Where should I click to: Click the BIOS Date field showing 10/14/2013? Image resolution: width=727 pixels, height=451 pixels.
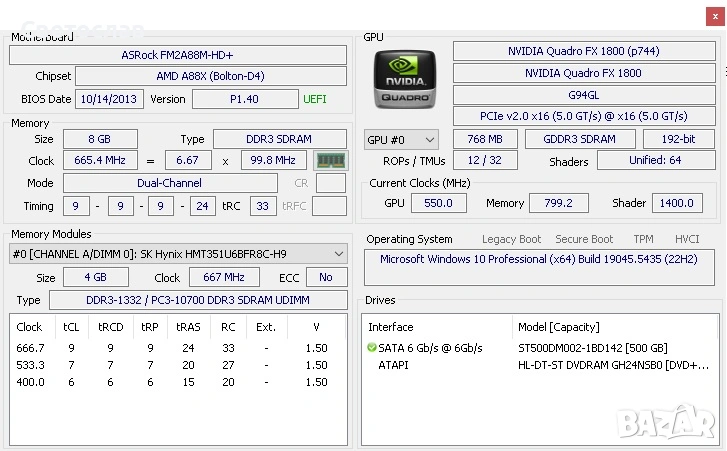[x=110, y=99]
